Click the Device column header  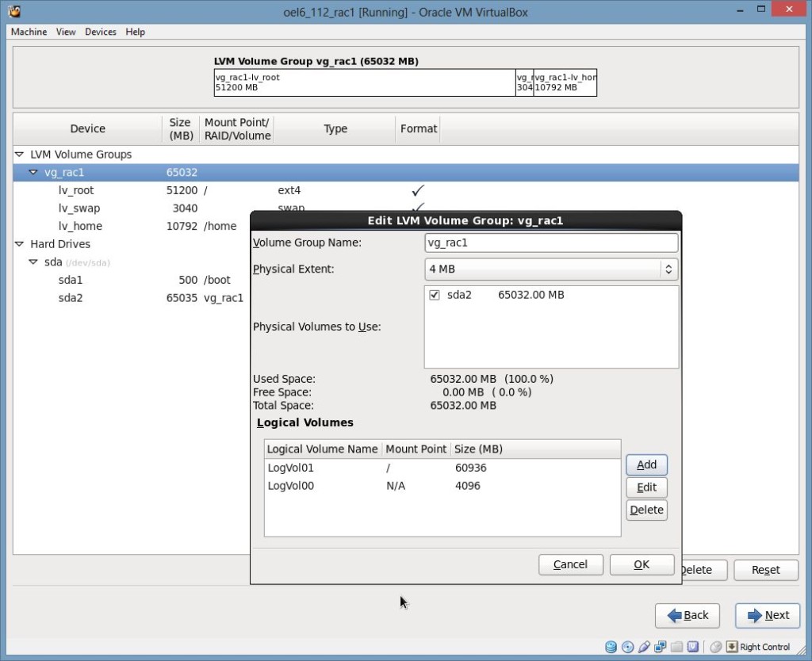pyautogui.click(x=87, y=129)
